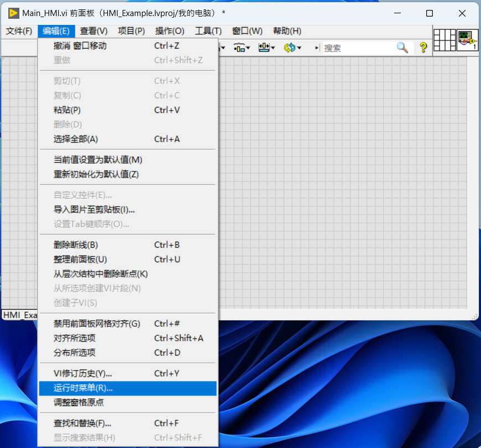
Task: Close the Main_HMI.vi window
Action: 462,13
